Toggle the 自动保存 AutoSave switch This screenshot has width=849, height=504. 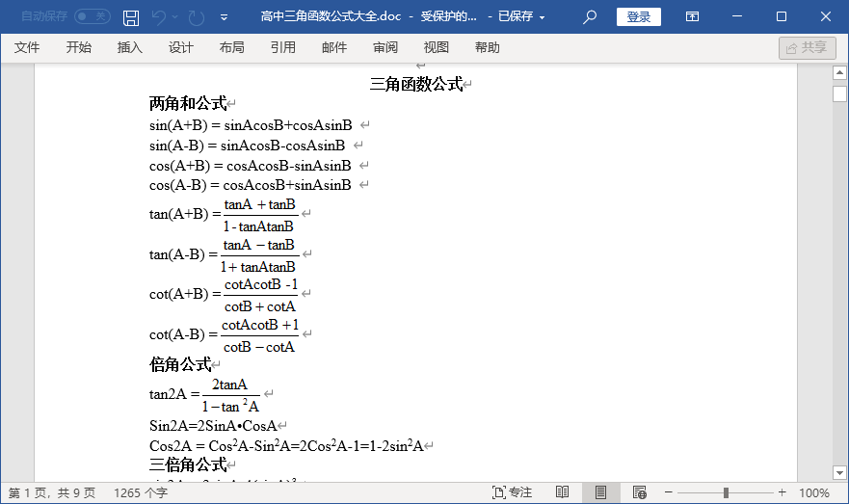coord(92,17)
